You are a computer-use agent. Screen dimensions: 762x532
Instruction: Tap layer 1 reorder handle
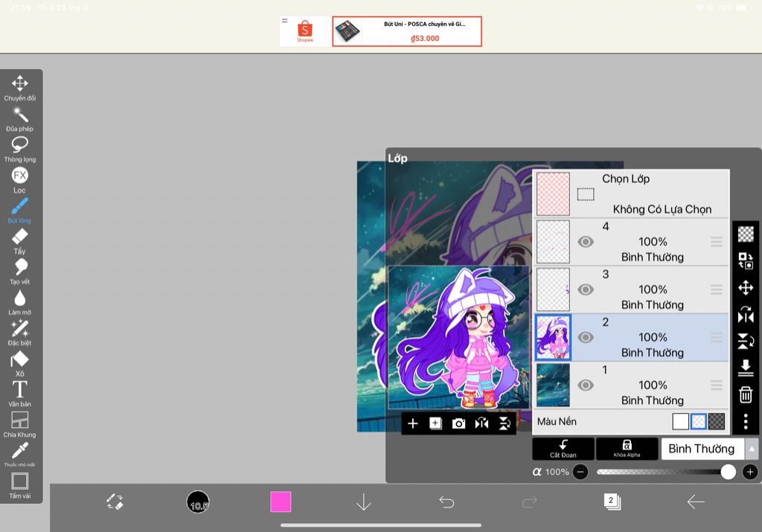tap(717, 385)
